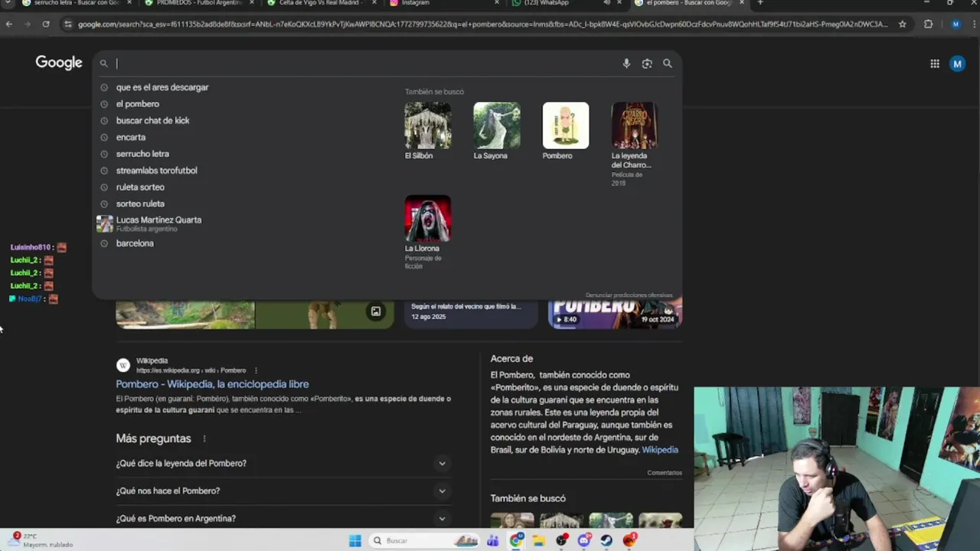Open Pombero - Wikipedia, la enciclopedia libre
980x551 pixels.
tap(212, 384)
